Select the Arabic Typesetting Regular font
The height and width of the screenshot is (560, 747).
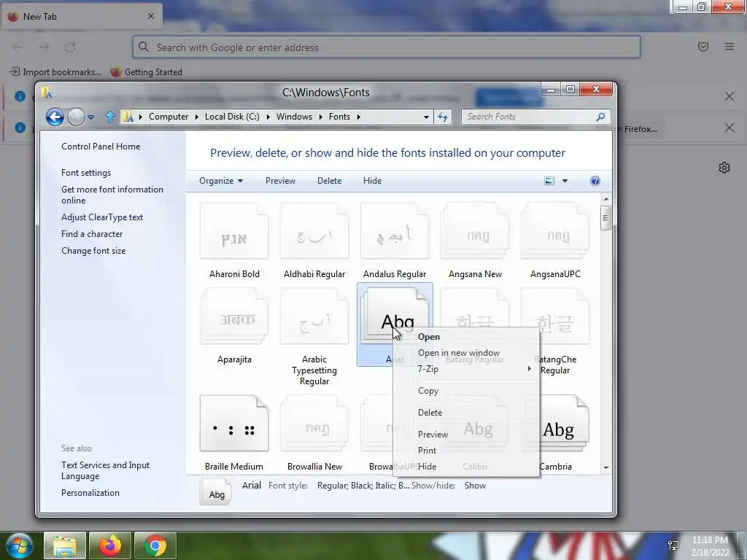point(314,337)
